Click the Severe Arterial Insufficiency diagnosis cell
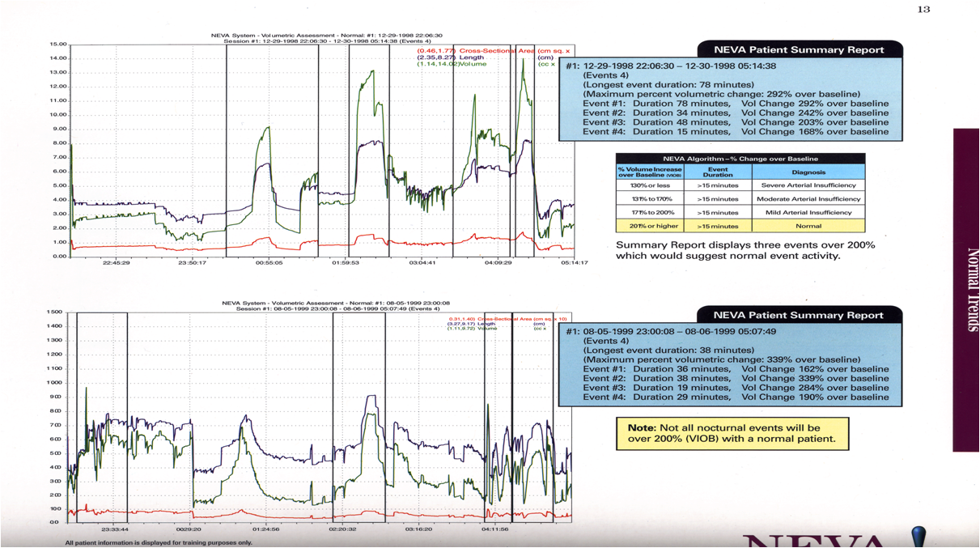980x548 pixels. click(x=808, y=185)
